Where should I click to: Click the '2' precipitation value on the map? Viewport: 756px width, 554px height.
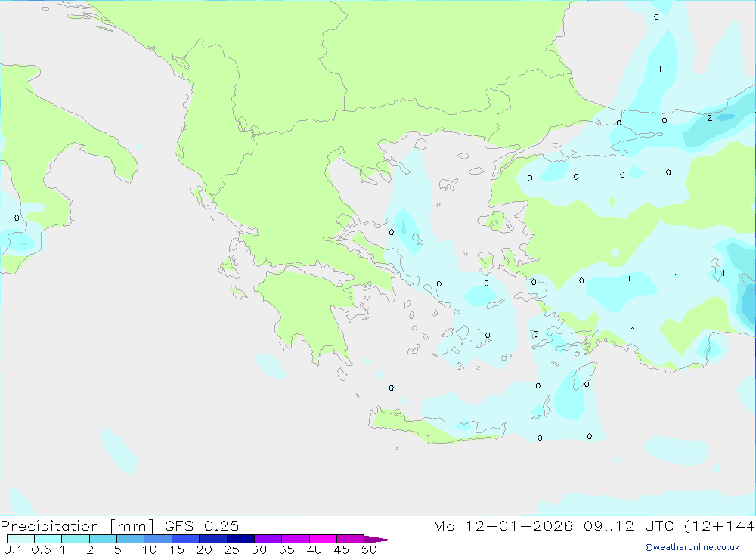[x=709, y=118]
